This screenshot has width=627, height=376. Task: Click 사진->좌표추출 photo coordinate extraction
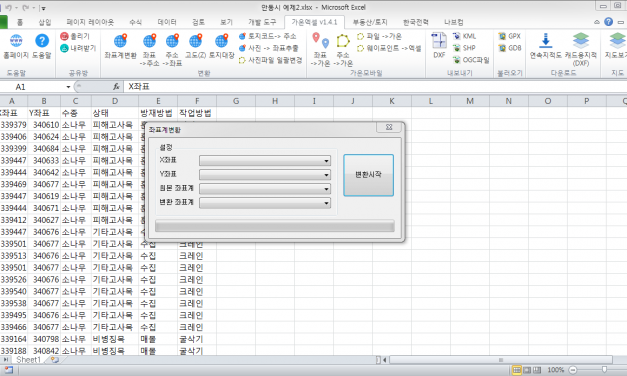(x=268, y=48)
